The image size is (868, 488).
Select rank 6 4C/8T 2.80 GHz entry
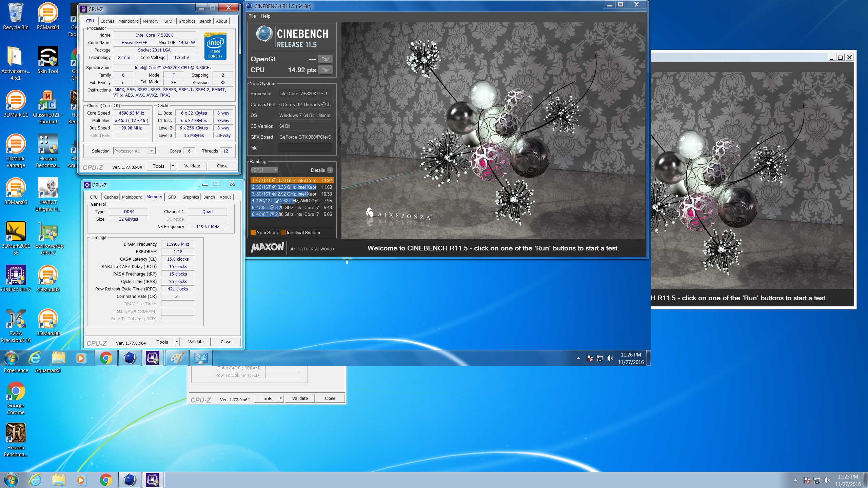(292, 214)
